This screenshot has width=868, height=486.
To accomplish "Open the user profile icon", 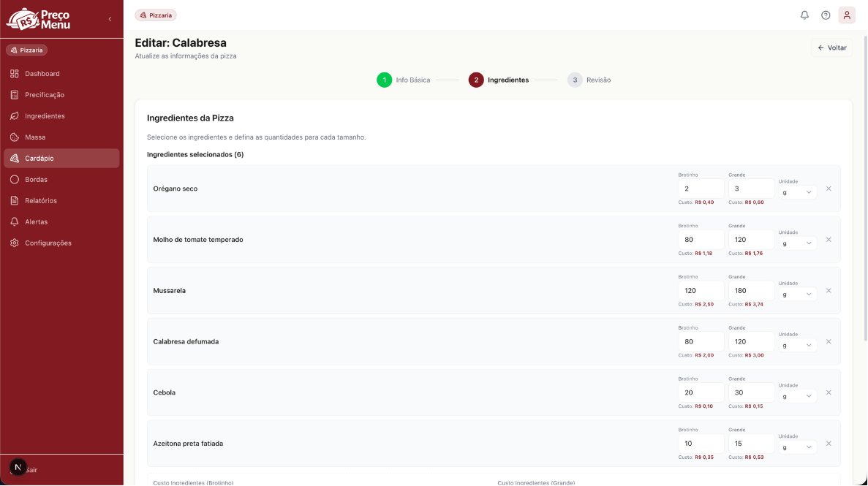I will pos(846,15).
